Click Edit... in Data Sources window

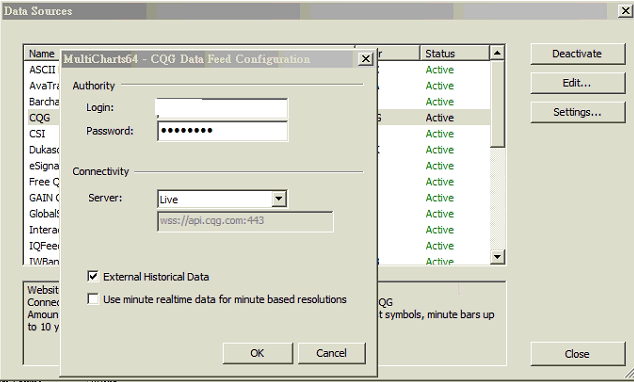coord(577,83)
